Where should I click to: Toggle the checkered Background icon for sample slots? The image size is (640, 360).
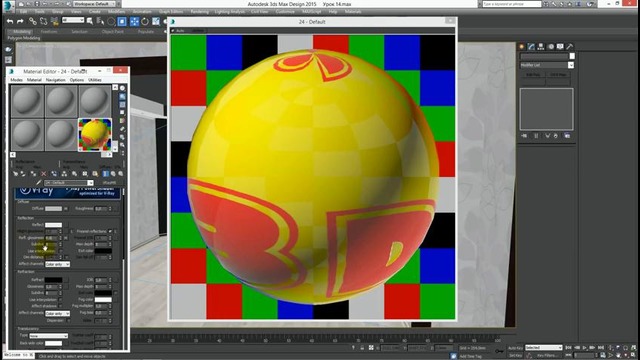122,104
